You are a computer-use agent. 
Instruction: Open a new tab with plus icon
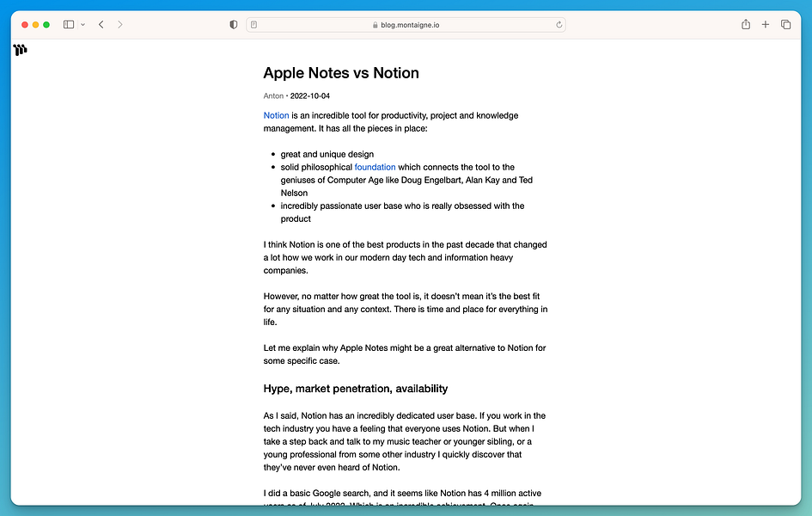tap(766, 24)
